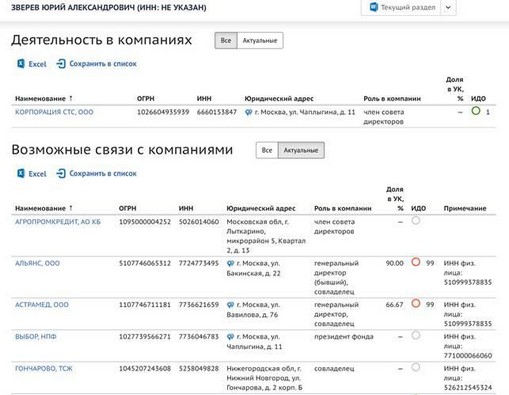The width and height of the screenshot is (509, 395).
Task: Sort second table by Наименование arrow
Action: (x=71, y=208)
